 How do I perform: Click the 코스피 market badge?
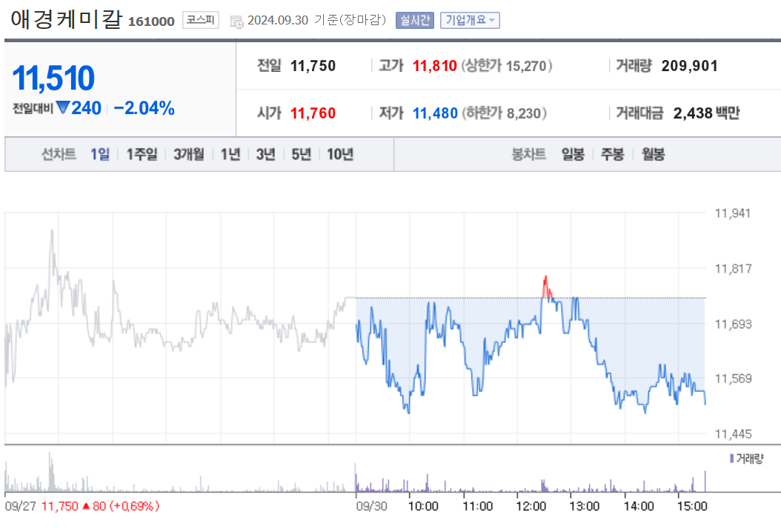coord(201,20)
